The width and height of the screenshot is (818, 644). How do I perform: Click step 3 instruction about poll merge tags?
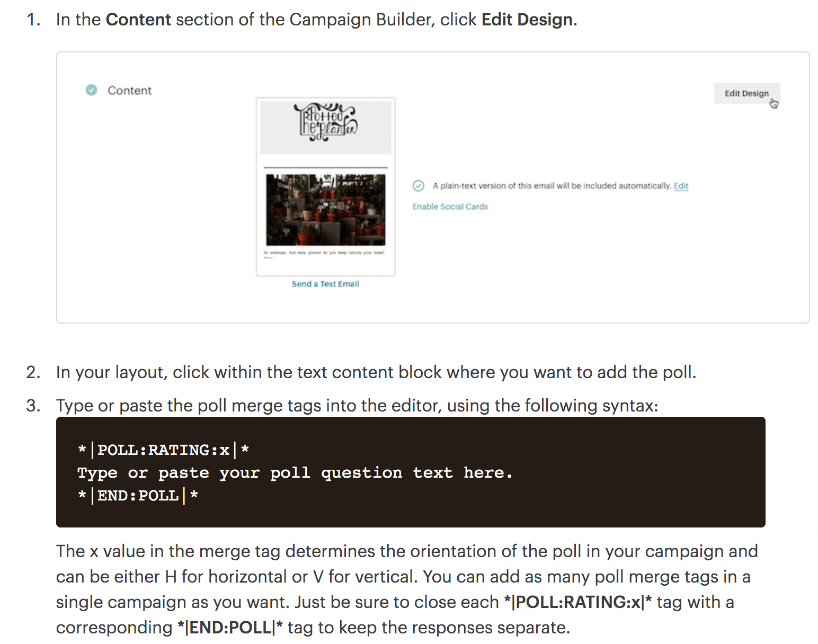357,406
